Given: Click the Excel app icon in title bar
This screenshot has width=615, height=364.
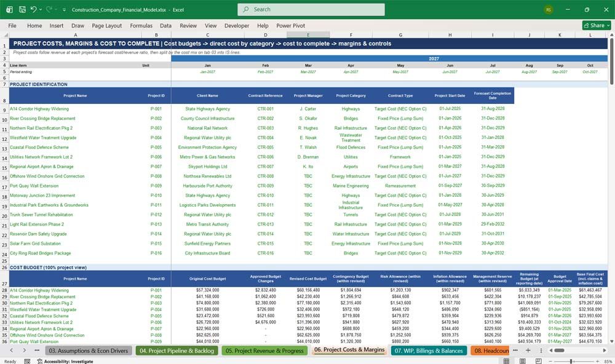Looking at the screenshot, I should (9, 9).
